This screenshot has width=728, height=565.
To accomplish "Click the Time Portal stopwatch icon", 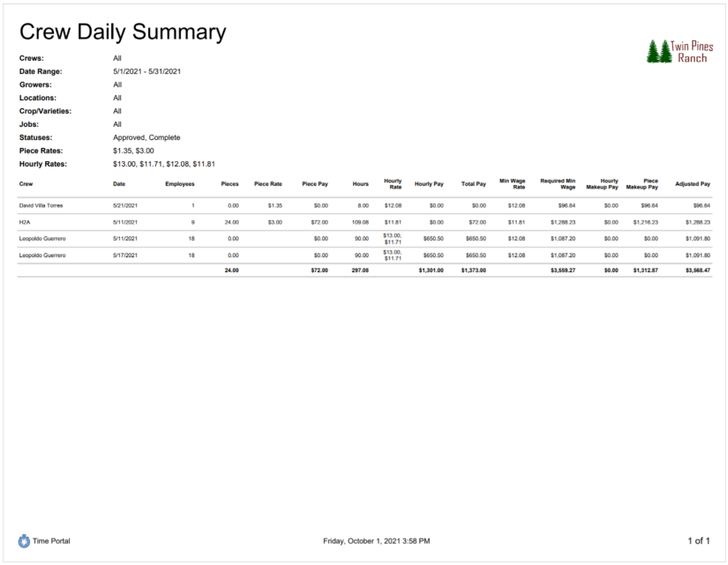I will click(24, 541).
